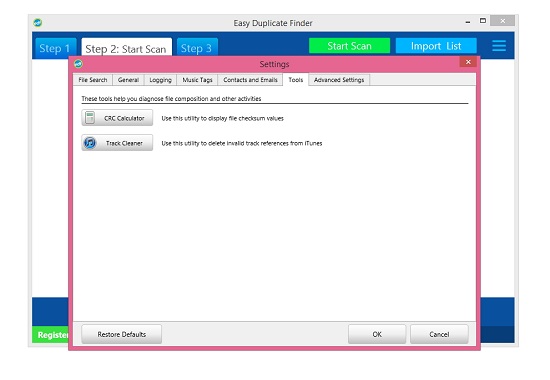Open the CRC Calculator utility
Screen dimensions: 550x380
point(117,118)
